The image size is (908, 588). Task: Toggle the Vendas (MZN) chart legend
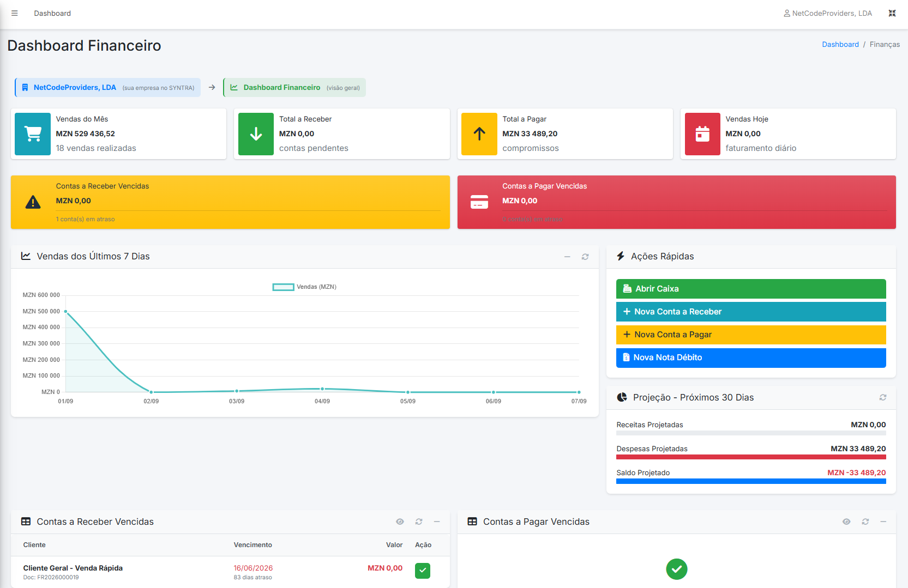coord(304,287)
